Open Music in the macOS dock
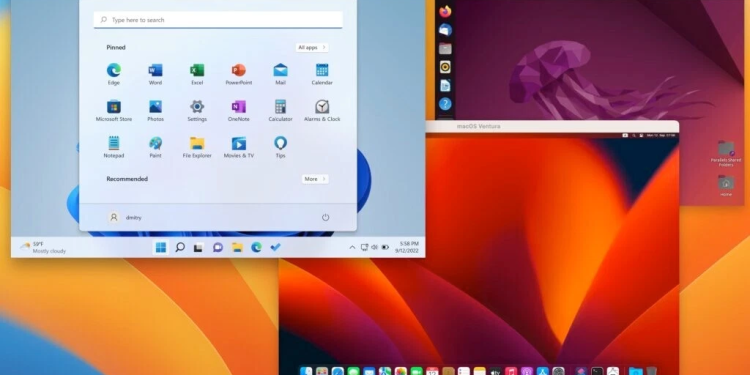Viewport: 750px width, 375px height. [x=511, y=371]
